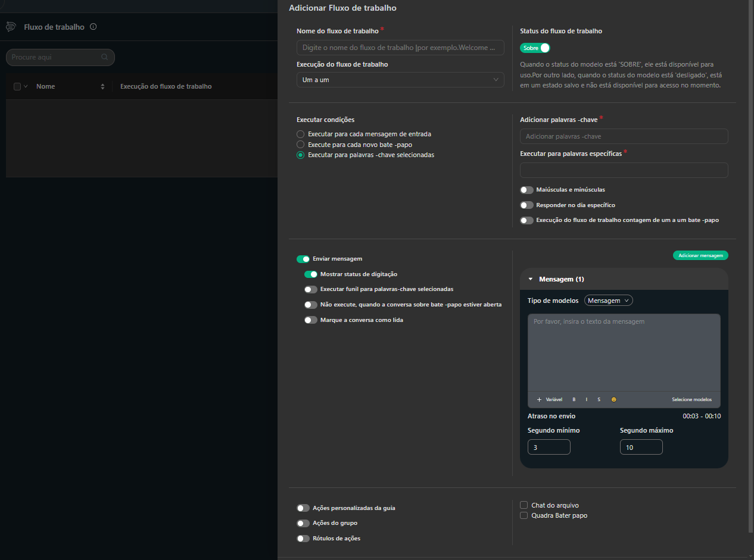Click Selecione modelos link
This screenshot has width=754, height=560.
[x=691, y=399]
